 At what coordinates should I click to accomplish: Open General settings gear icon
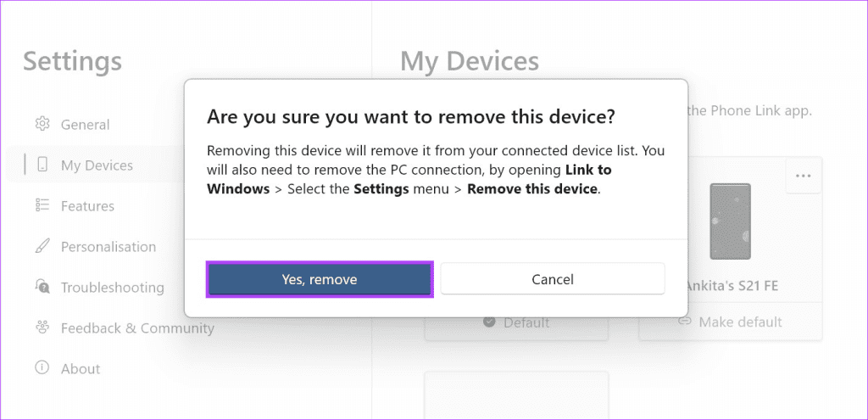coord(42,124)
